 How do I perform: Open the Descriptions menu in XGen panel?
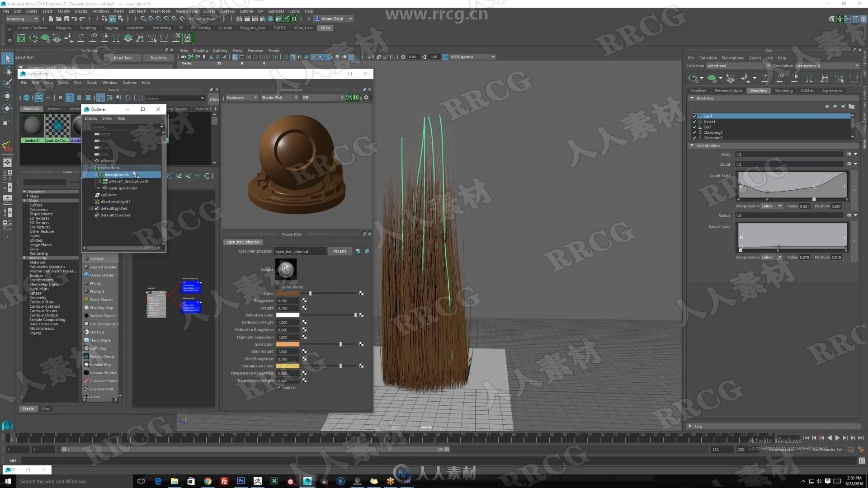733,58
